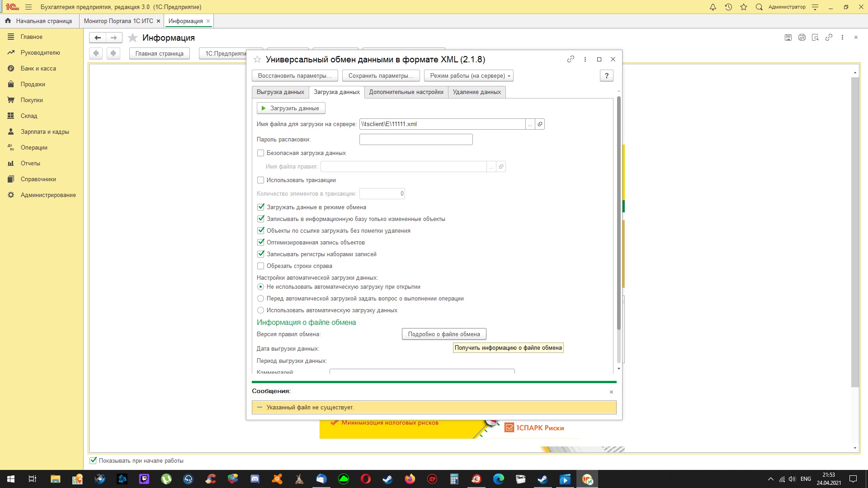The width and height of the screenshot is (868, 488).
Task: Go back with the left arrow on Информация page
Action: [x=98, y=38]
